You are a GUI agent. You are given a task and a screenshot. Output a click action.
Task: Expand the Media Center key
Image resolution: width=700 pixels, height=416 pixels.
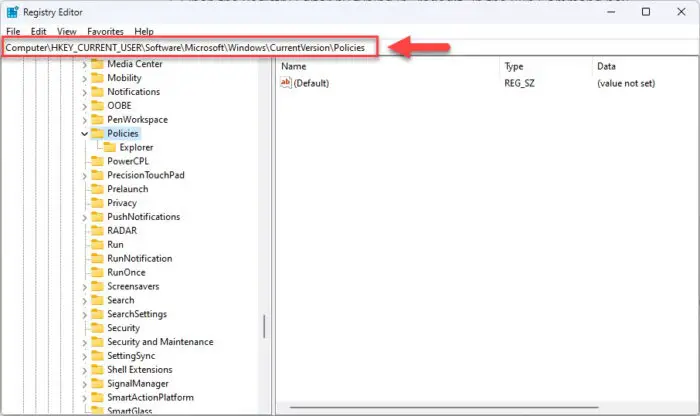coord(84,65)
